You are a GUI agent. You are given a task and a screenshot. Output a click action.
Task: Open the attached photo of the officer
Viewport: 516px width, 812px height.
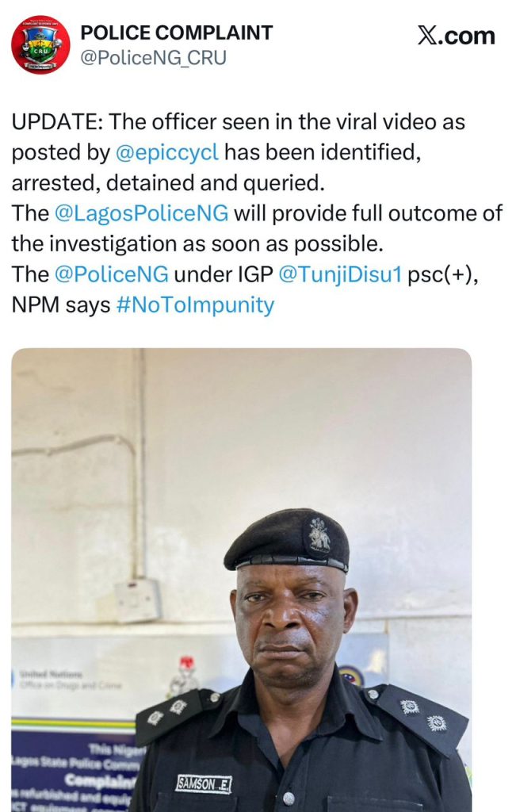pyautogui.click(x=241, y=580)
